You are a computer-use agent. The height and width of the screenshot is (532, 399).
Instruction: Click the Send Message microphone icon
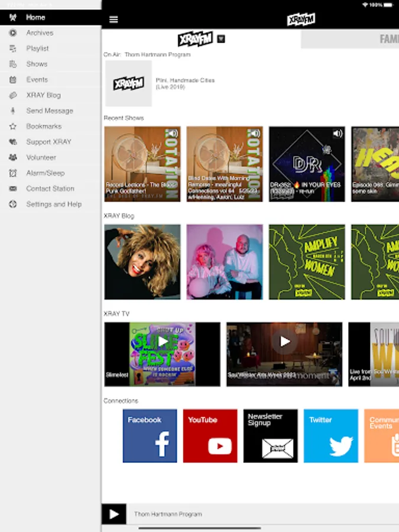[x=13, y=111]
